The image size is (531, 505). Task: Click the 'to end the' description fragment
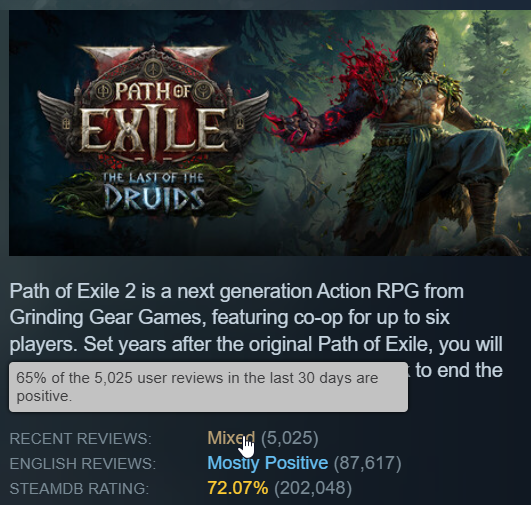pos(459,370)
